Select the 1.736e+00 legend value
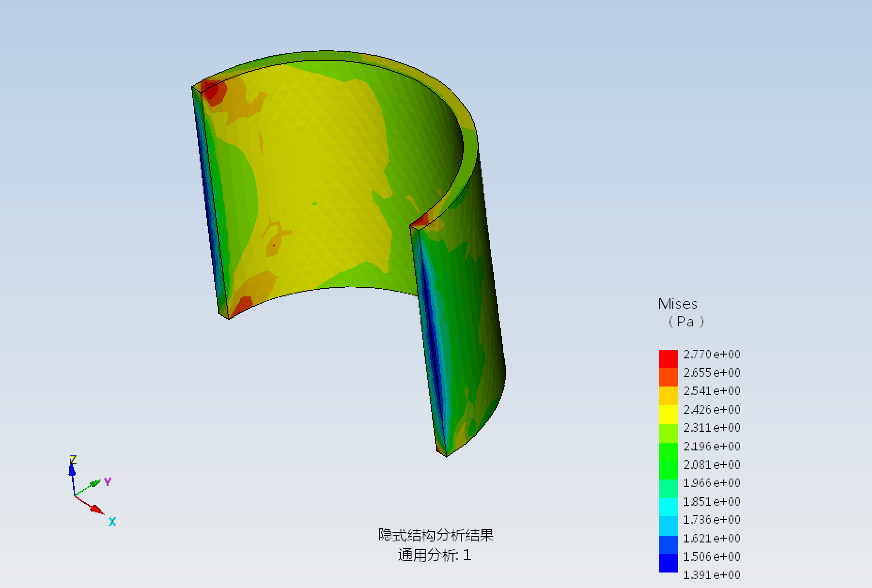The image size is (872, 588). click(x=712, y=520)
